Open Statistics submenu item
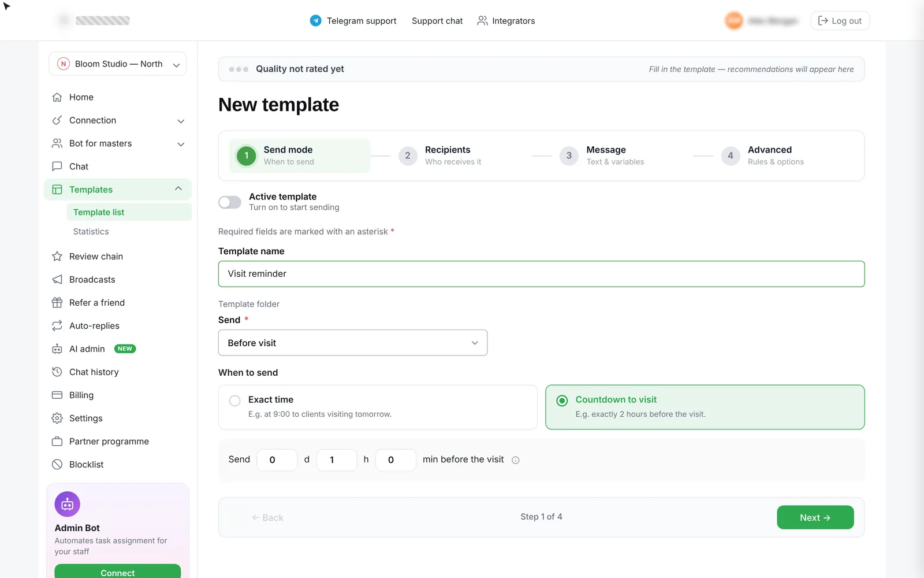Viewport: 924px width, 578px height. pos(91,231)
